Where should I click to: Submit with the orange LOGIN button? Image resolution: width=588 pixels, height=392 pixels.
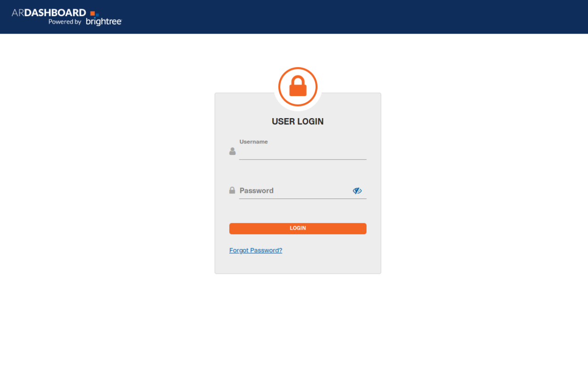click(298, 228)
